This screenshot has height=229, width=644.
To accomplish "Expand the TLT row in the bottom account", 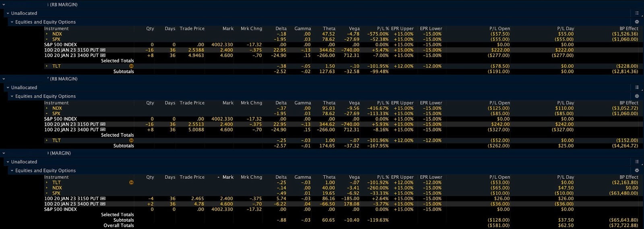I will pos(47,183).
